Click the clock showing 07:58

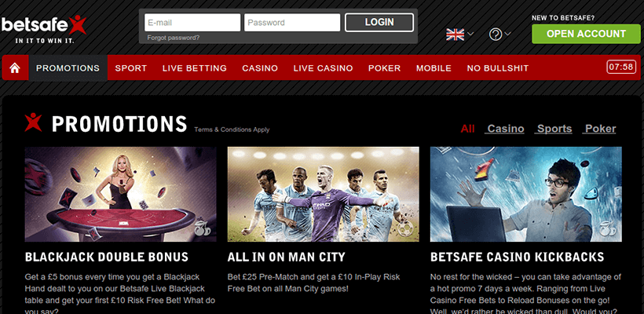coord(621,67)
